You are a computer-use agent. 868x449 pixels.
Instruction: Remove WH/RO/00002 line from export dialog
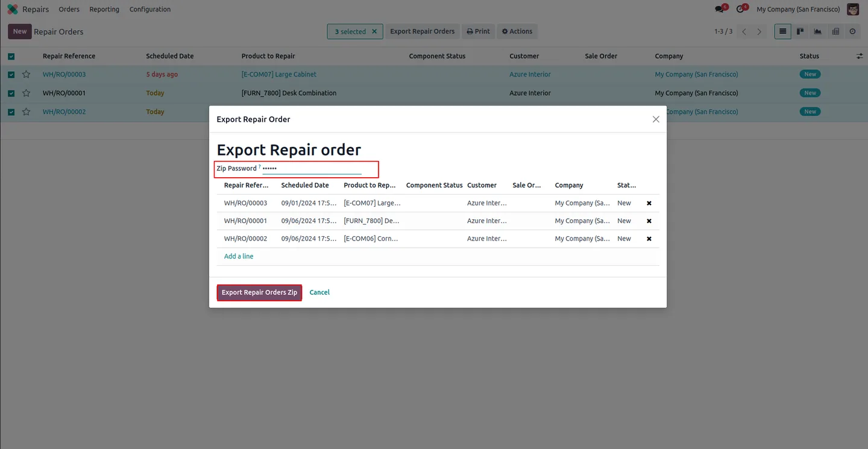[649, 239]
